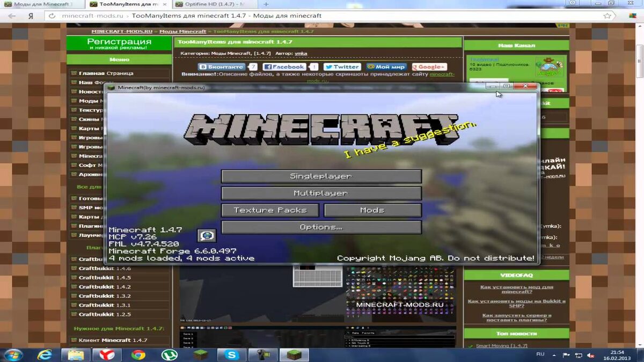Open 'Клиент Minecraft 1.4.7' link

point(113,341)
